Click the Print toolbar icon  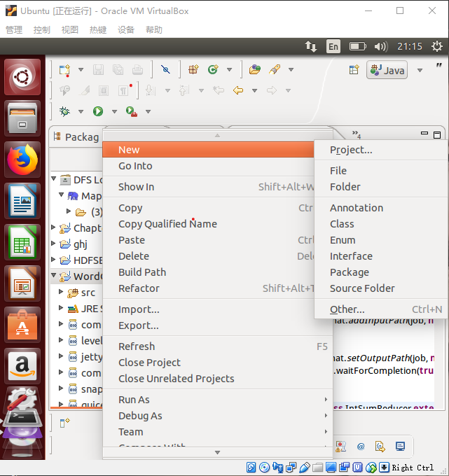[x=137, y=70]
